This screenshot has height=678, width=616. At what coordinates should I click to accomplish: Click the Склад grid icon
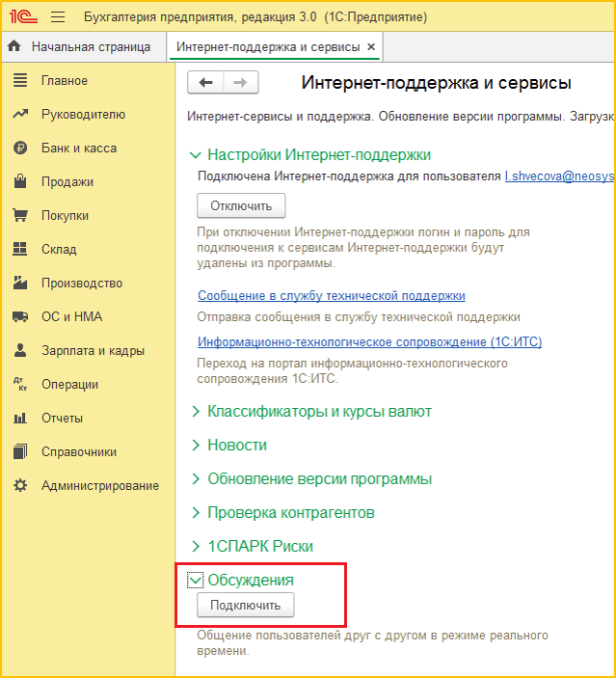pos(20,249)
